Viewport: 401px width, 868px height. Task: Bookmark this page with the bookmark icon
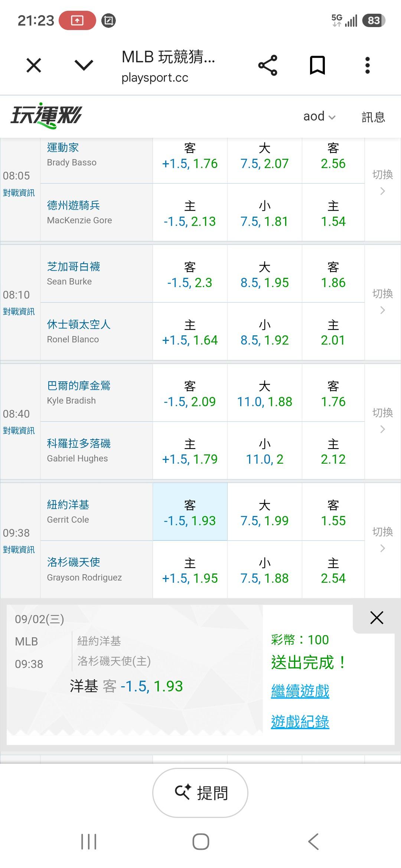coord(317,65)
